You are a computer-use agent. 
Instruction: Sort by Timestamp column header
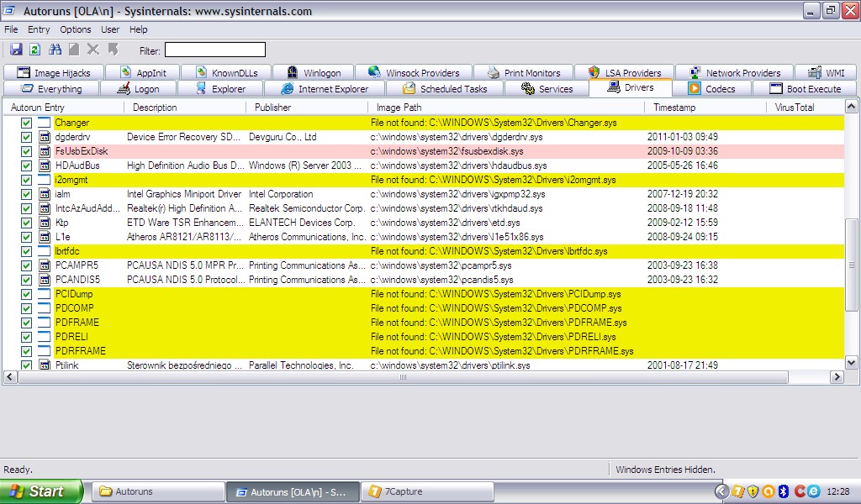coord(705,108)
